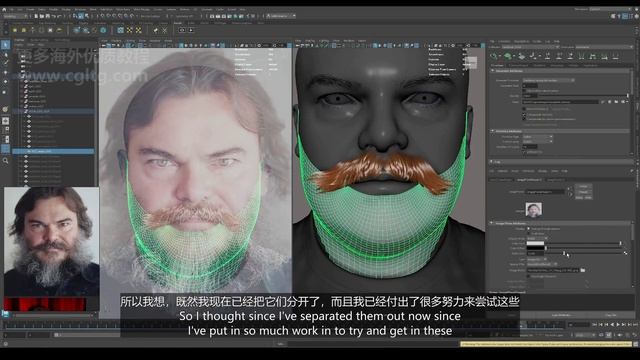Open the Create menu in main menu bar

[x=30, y=9]
